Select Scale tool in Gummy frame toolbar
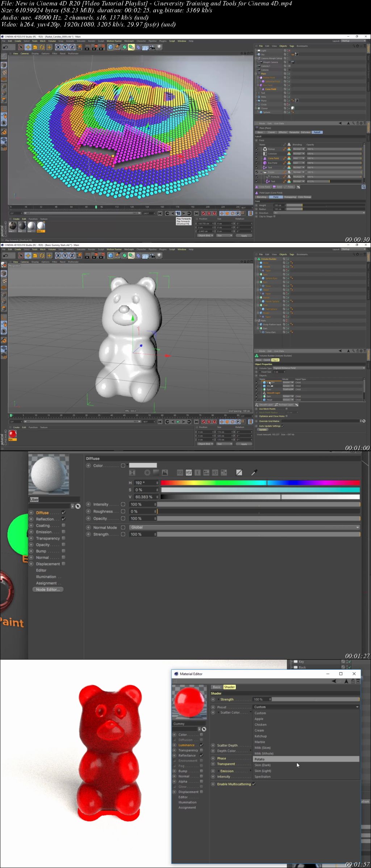This screenshot has height=868, width=371. click(35, 256)
